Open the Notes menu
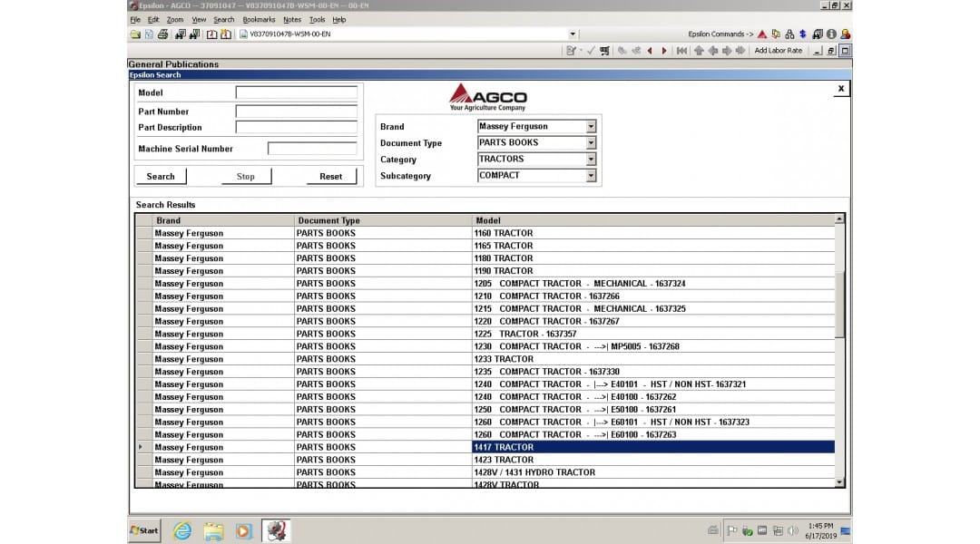Image resolution: width=980 pixels, height=544 pixels. point(292,20)
